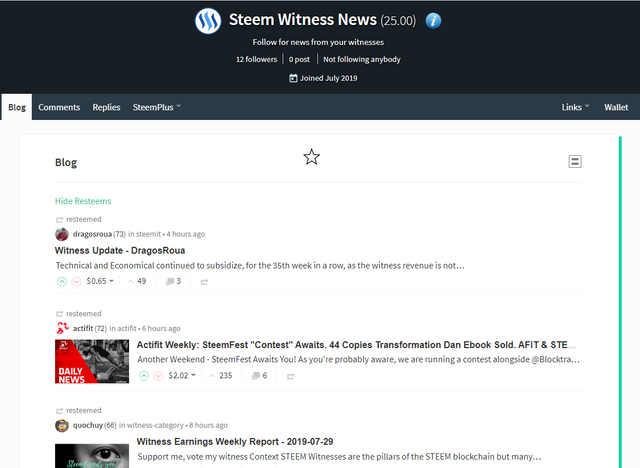Click the Steem Witness News profile name

(x=302, y=20)
